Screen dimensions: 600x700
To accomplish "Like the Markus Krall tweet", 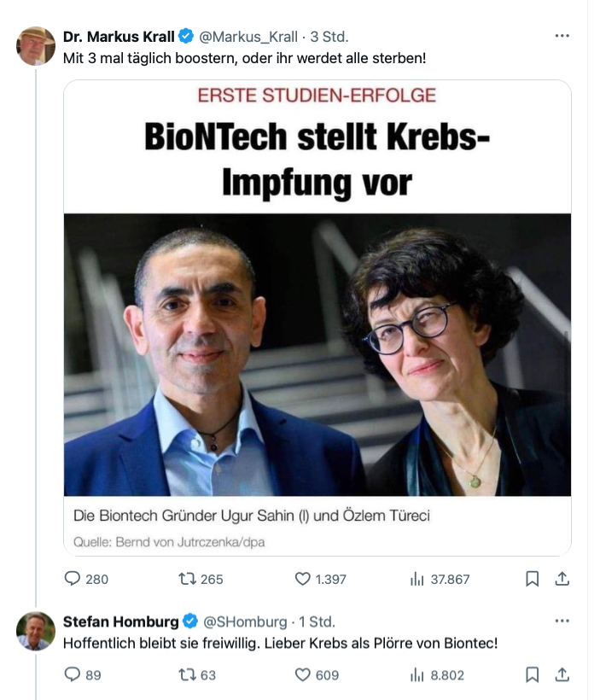I will (x=302, y=579).
